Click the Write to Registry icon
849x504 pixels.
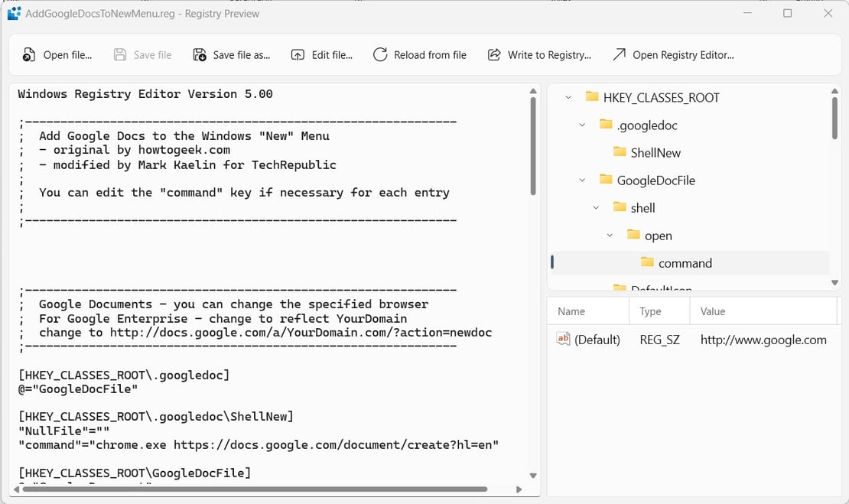[494, 54]
